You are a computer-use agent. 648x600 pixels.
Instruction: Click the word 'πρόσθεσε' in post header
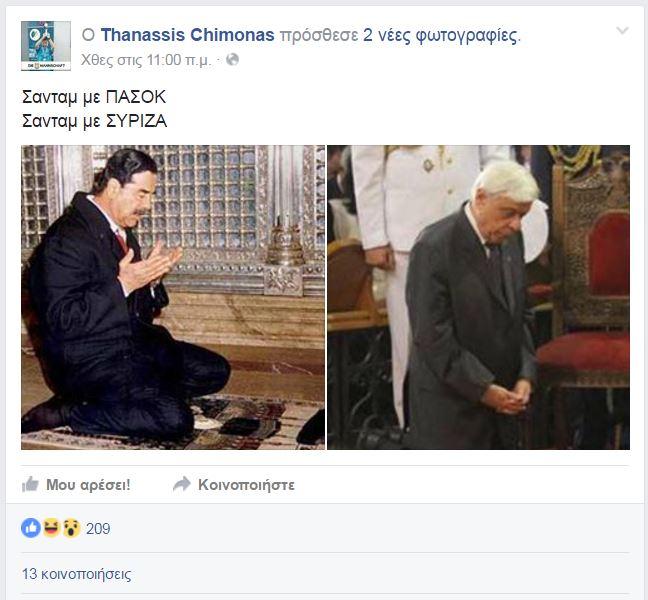(319, 36)
